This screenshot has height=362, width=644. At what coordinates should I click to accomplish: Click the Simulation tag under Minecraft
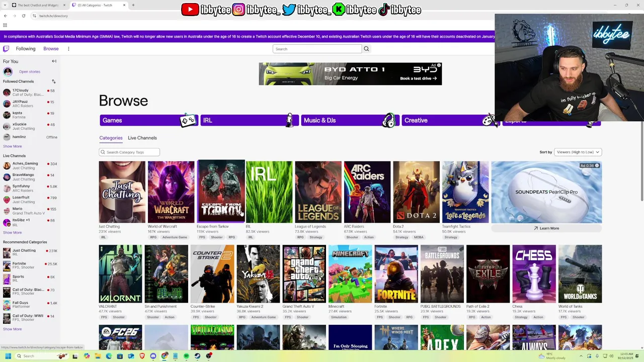click(339, 317)
